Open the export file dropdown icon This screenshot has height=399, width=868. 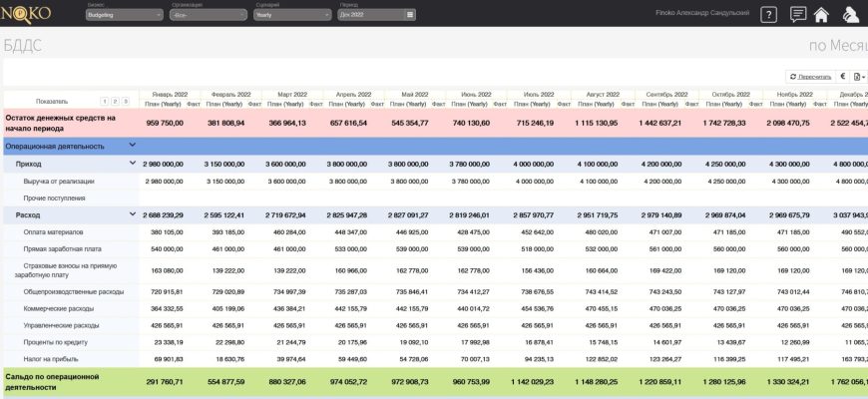coord(859,76)
